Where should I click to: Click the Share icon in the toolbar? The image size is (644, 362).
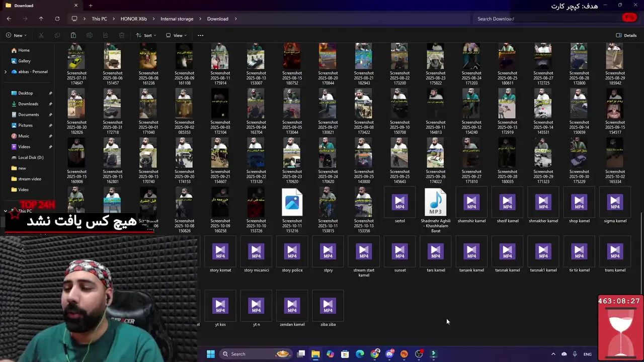tap(106, 35)
